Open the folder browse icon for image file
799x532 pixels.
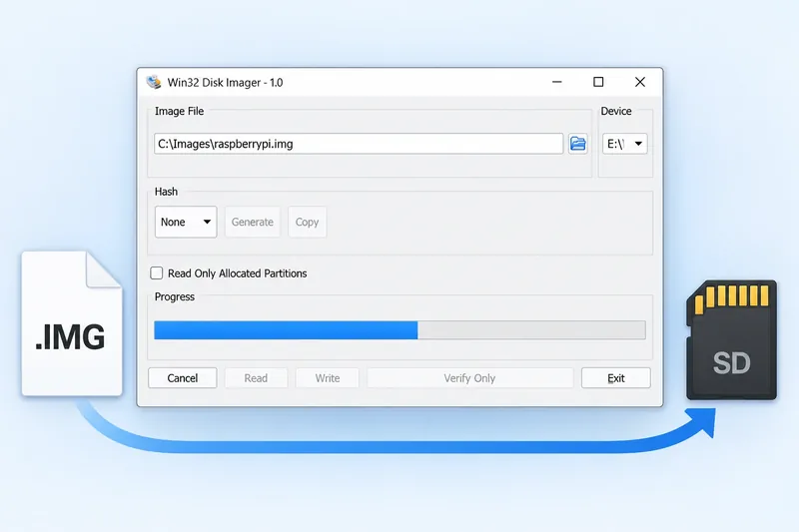(x=577, y=144)
